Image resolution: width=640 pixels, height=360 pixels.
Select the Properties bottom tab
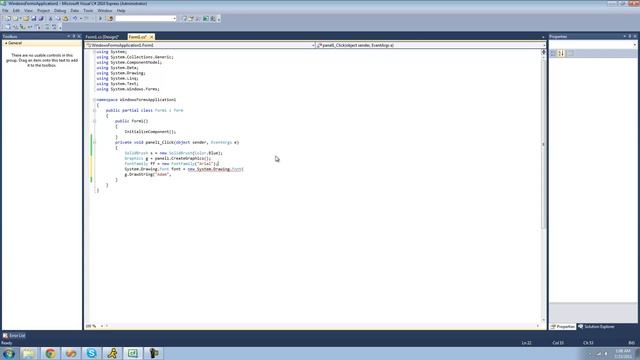563,327
